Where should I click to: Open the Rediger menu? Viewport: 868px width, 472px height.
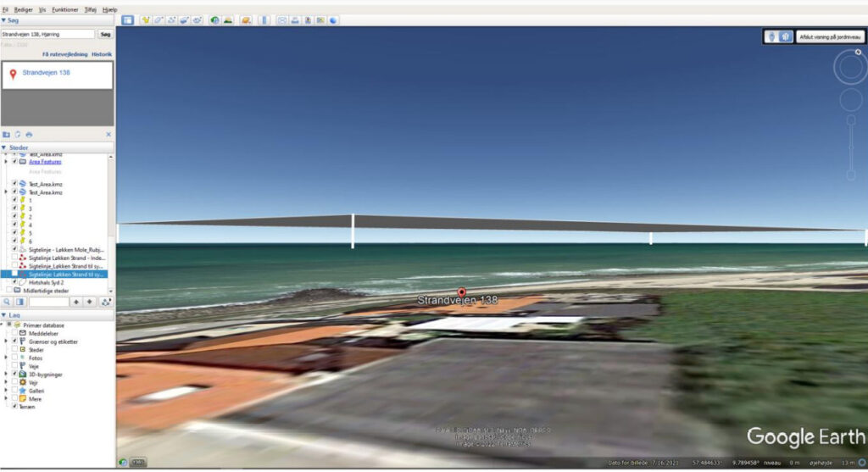23,8
